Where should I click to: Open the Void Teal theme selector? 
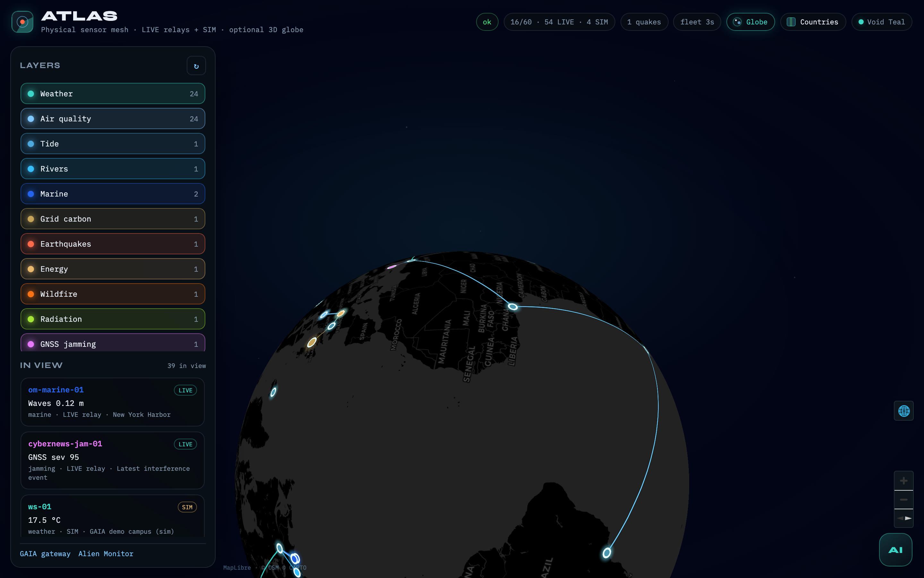(882, 22)
